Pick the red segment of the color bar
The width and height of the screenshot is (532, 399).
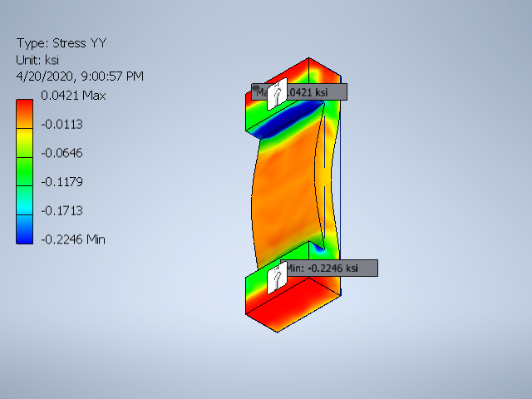coord(25,106)
